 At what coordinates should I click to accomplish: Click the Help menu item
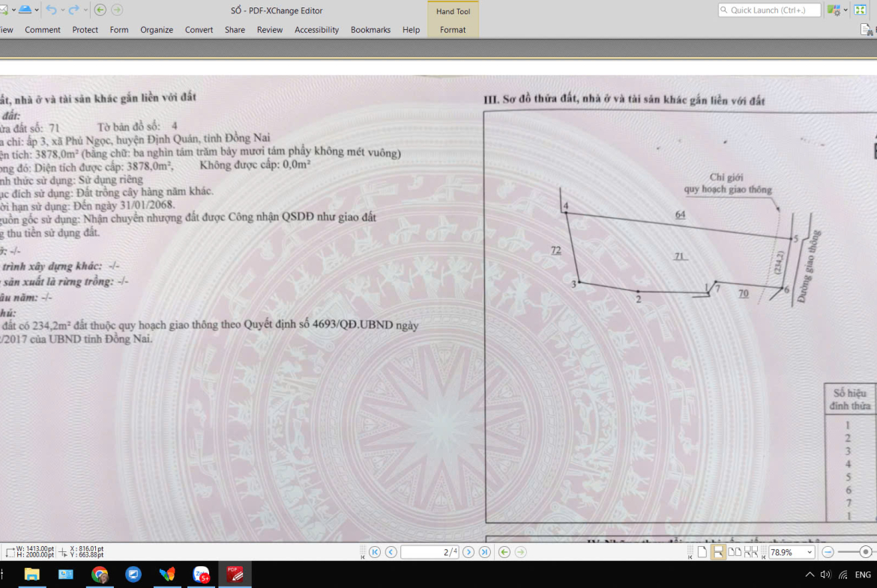pos(411,30)
